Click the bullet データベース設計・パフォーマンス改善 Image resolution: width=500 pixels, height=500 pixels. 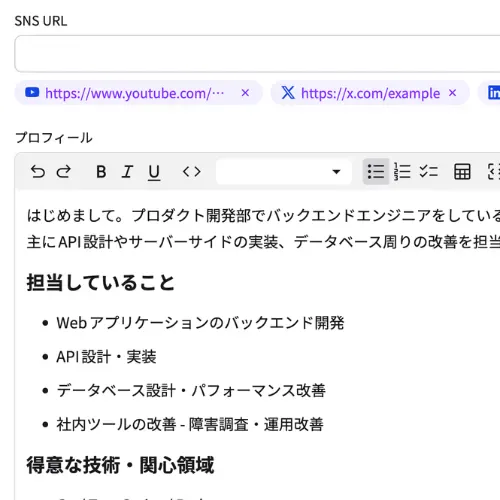pyautogui.click(x=191, y=390)
